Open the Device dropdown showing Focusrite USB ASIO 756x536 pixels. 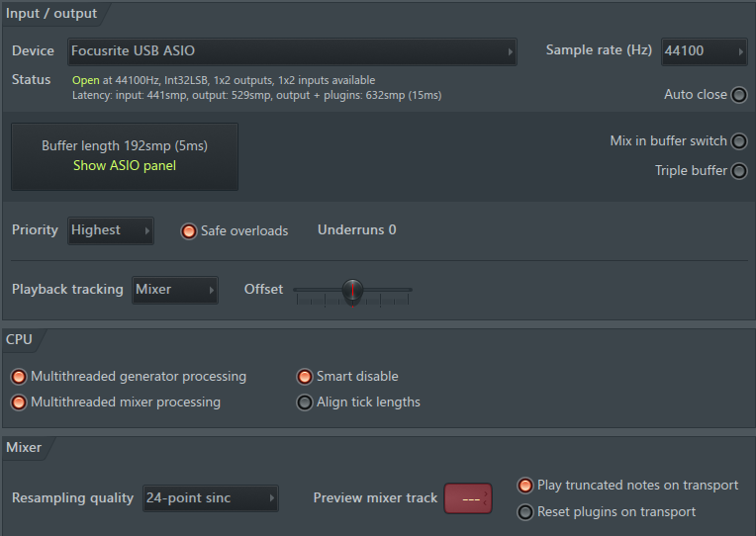293,51
